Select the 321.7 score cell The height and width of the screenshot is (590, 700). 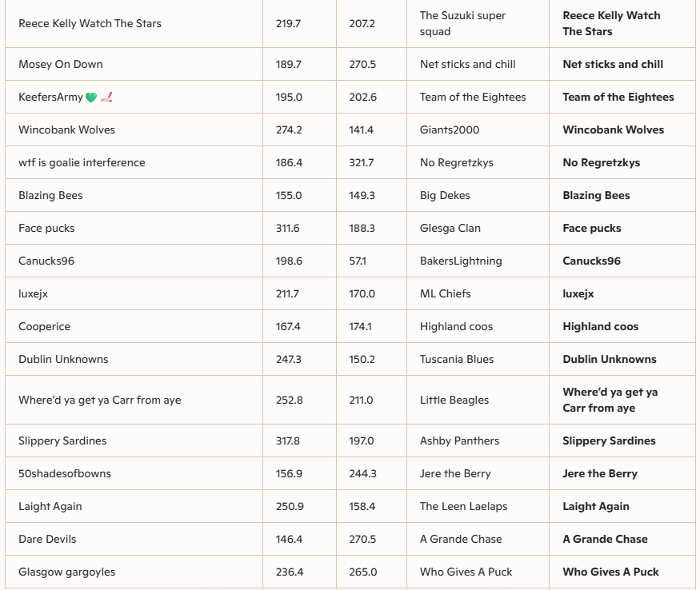362,163
